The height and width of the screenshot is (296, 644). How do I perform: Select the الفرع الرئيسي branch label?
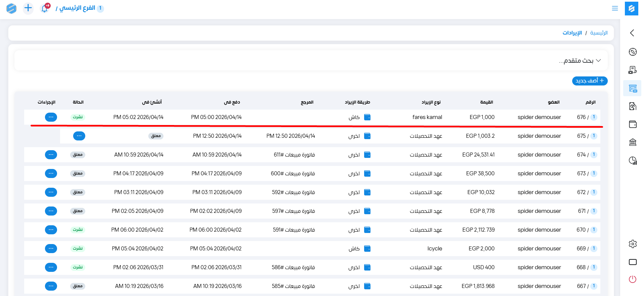(x=77, y=8)
